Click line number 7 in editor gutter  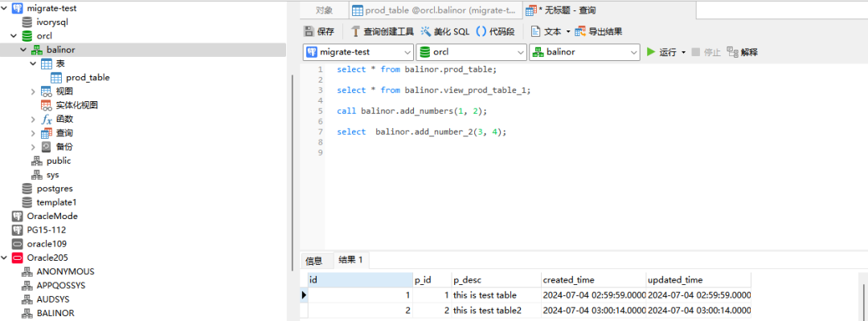(x=321, y=132)
